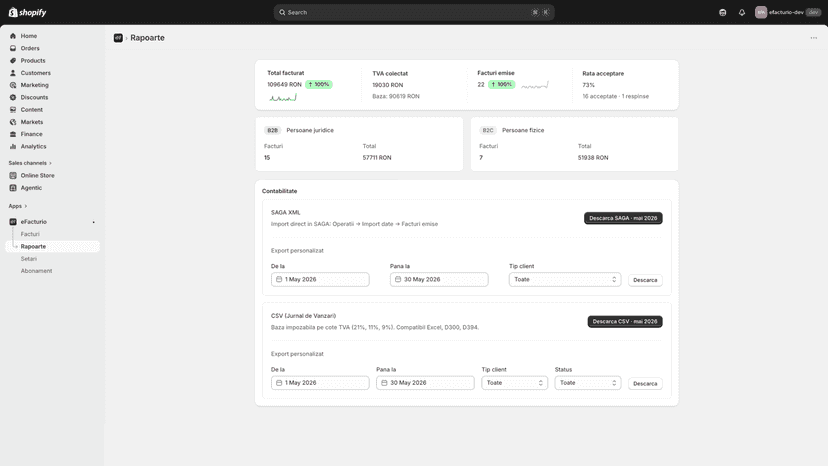Open the Finance bank icon
Image resolution: width=828 pixels, height=466 pixels.
point(13,134)
